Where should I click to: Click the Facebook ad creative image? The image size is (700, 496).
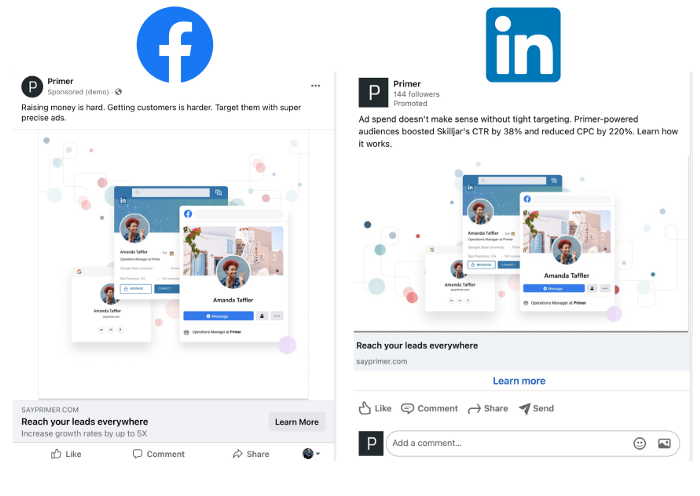coord(173,265)
